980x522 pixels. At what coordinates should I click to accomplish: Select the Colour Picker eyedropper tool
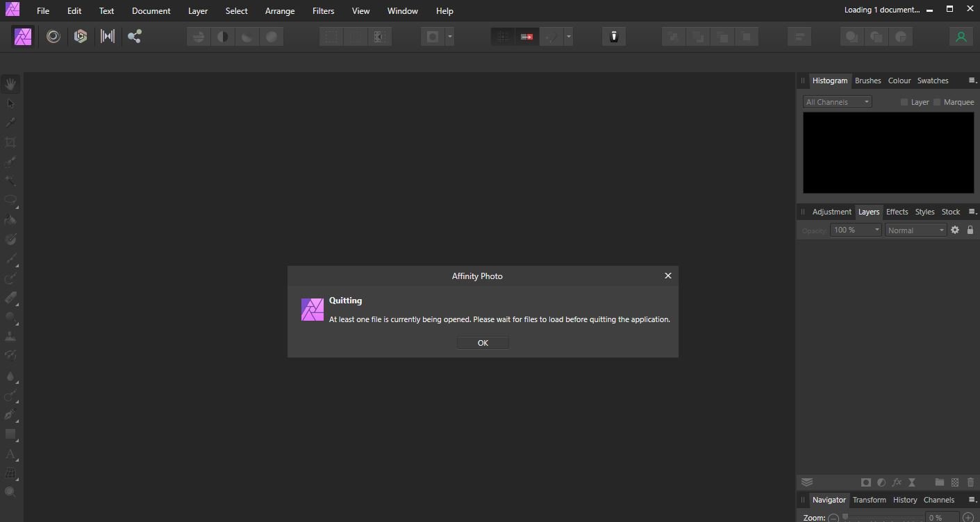[10, 123]
